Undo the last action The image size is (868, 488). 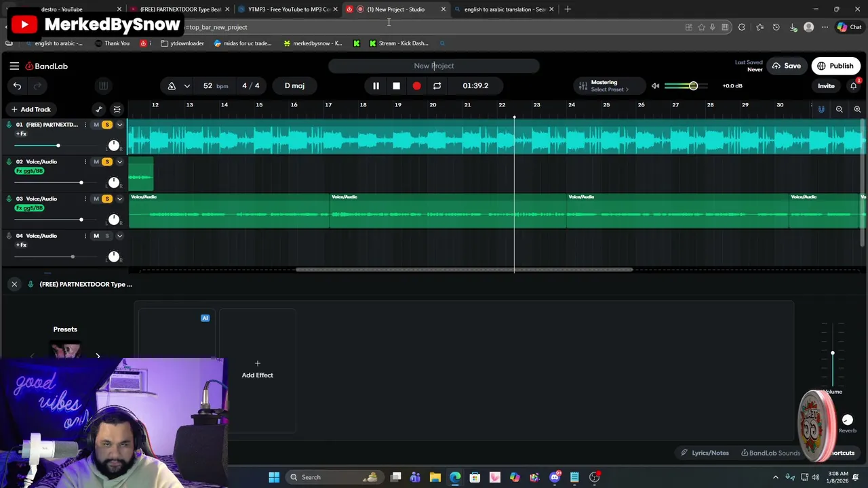pos(17,85)
